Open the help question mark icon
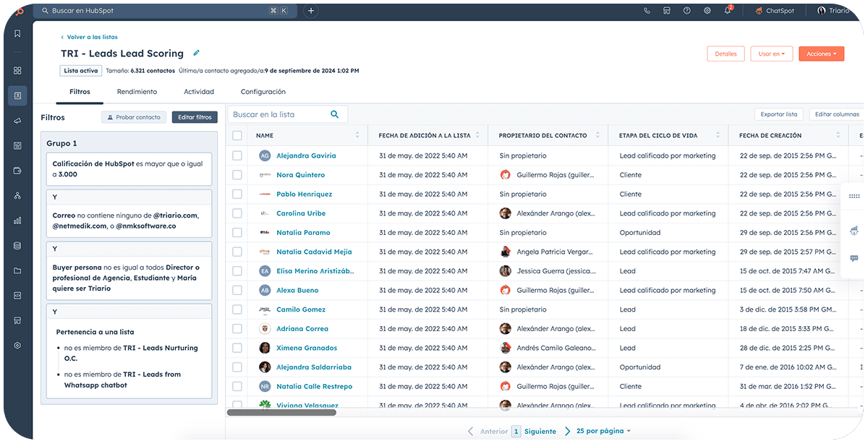 coord(686,11)
